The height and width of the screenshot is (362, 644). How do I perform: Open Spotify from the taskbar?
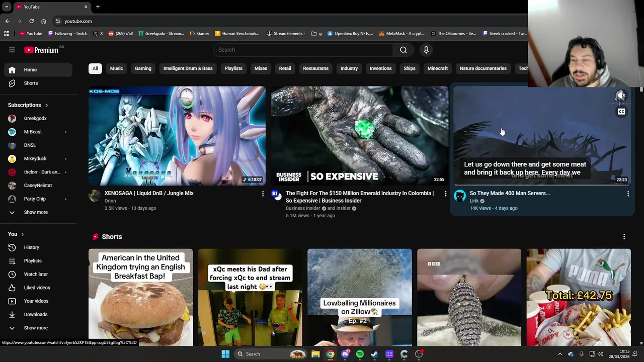pos(360,354)
